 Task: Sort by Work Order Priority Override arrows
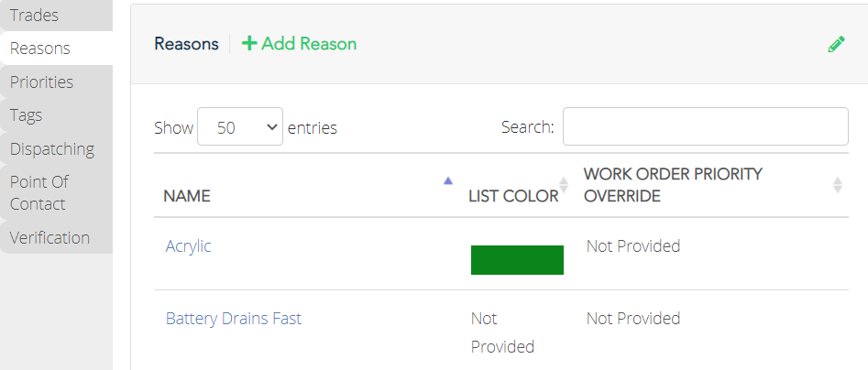838,185
